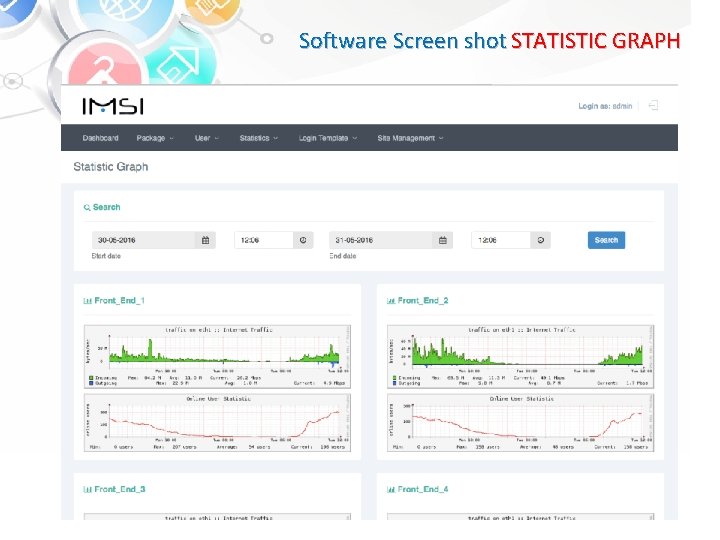Viewport: 720px width, 540px height.
Task: Click the chart icon next to Front_End_2
Action: click(391, 301)
